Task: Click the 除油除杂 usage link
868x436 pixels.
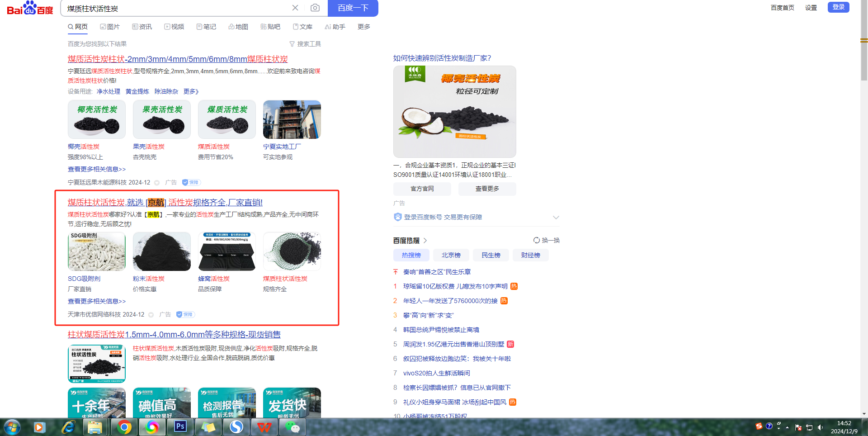Action: (166, 91)
